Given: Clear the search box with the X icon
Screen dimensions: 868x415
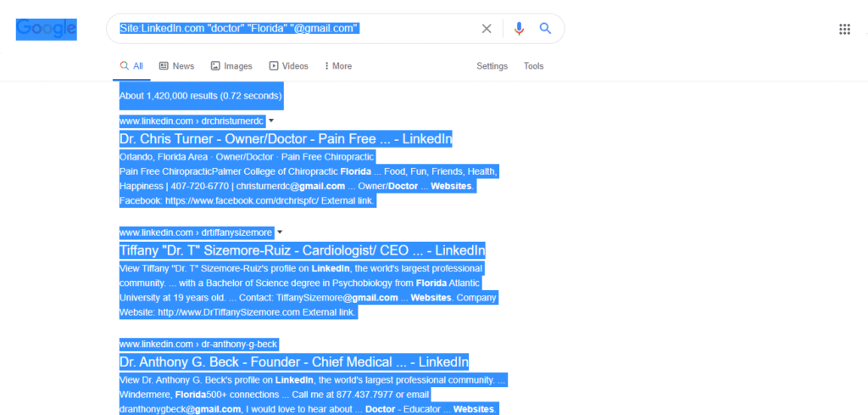Looking at the screenshot, I should coord(487,29).
